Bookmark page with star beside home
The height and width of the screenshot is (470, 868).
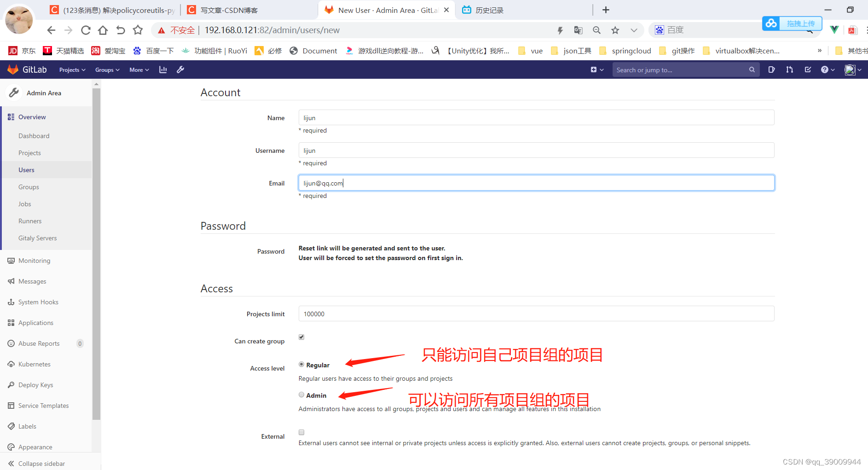pyautogui.click(x=138, y=30)
